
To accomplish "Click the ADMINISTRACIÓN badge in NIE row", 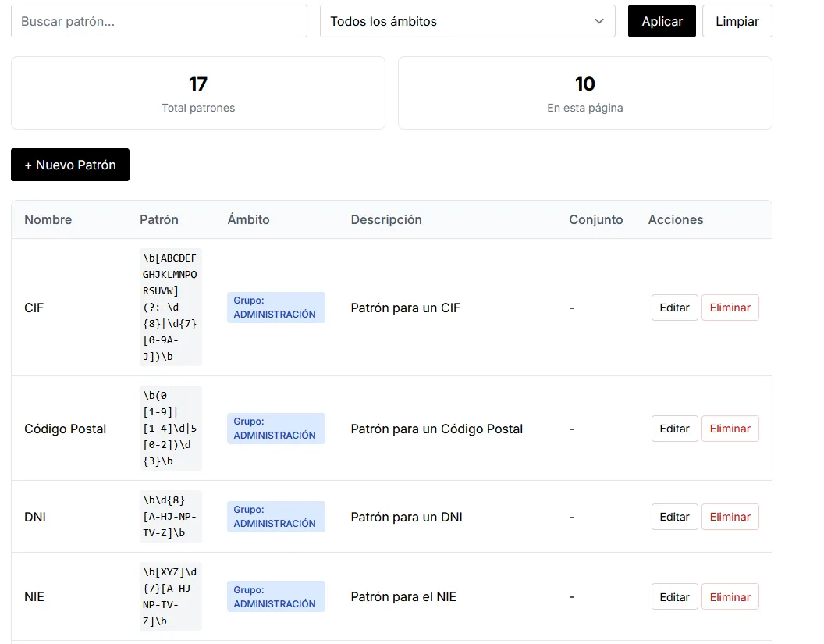I will (276, 596).
